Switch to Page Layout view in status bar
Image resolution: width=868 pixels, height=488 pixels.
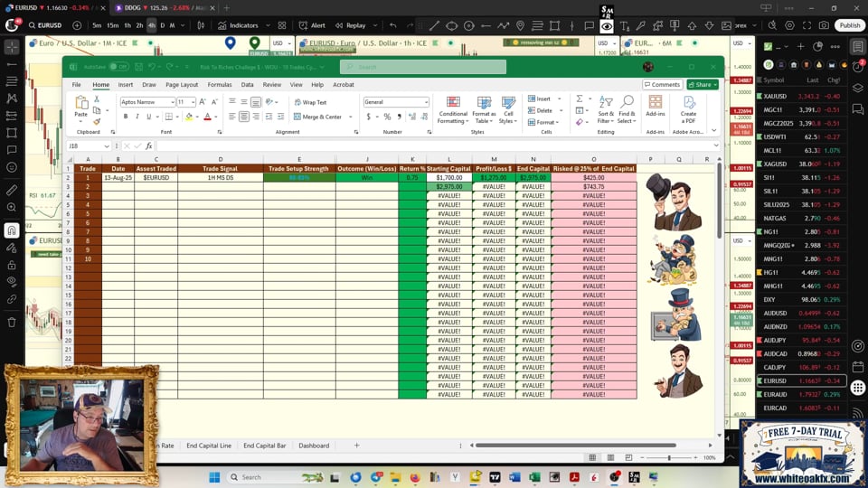click(x=610, y=457)
